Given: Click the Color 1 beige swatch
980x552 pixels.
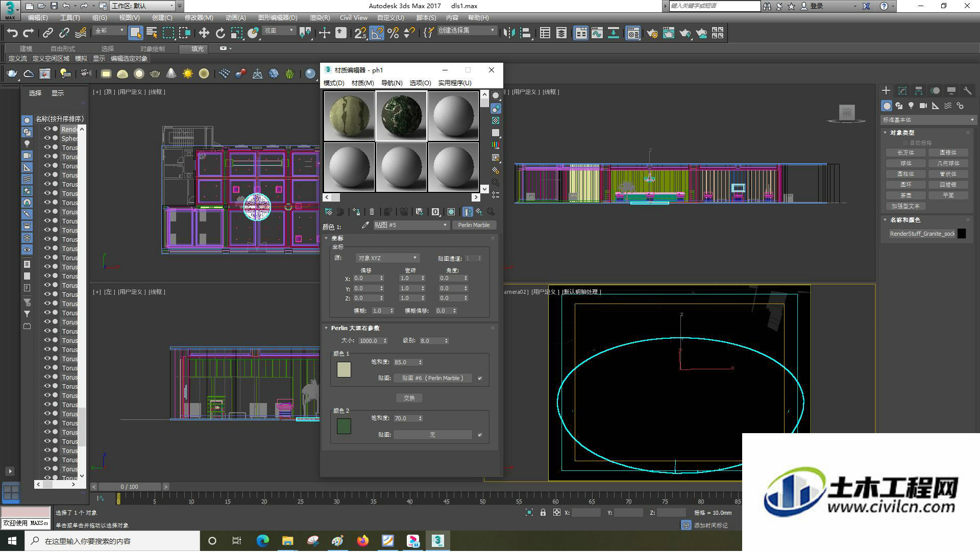Looking at the screenshot, I should tap(344, 370).
